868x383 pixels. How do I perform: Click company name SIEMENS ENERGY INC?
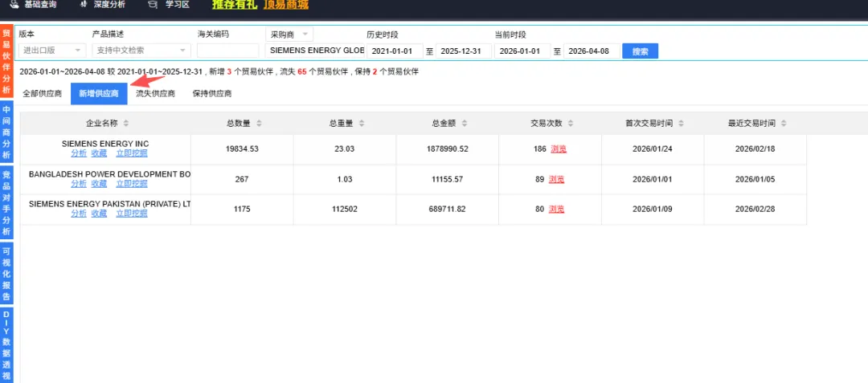[x=105, y=144]
